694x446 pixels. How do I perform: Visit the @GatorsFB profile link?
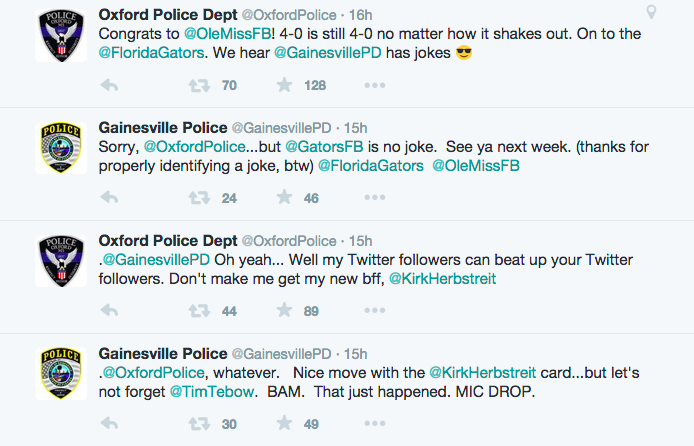324,147
